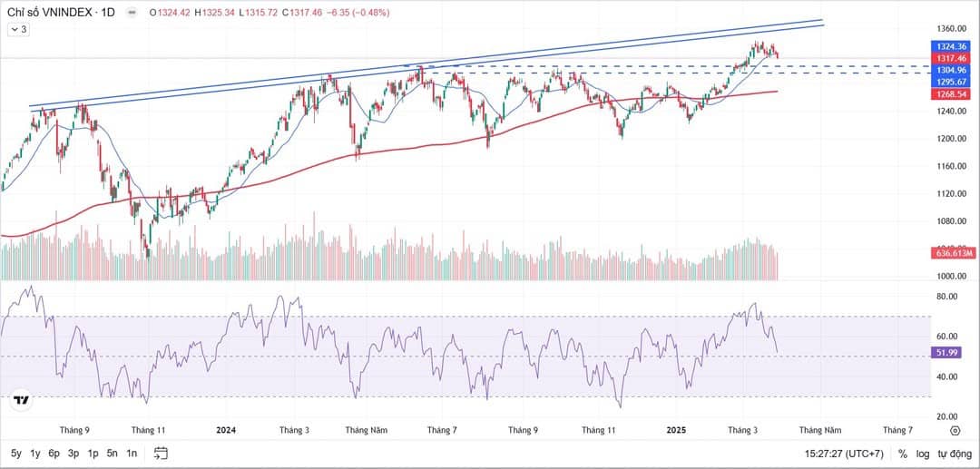This screenshot has height=469, width=980.
Task: Click the volume label 636.613M
Action: pyautogui.click(x=952, y=253)
